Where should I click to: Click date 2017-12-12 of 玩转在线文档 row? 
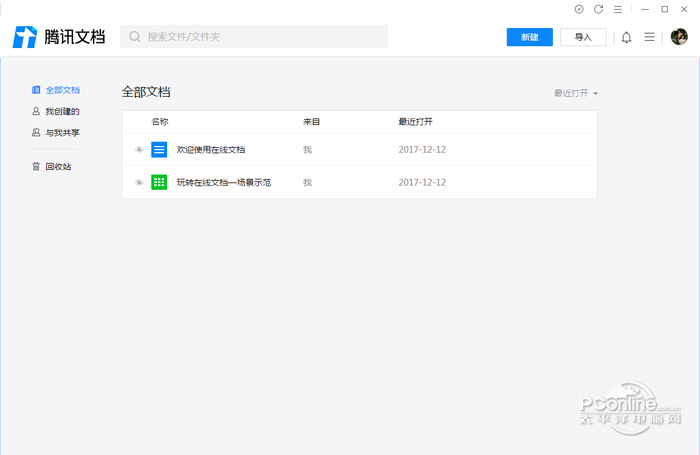422,182
